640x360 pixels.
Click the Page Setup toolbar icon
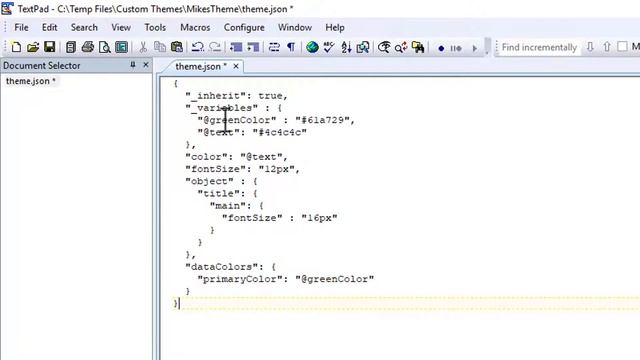pyautogui.click(x=121, y=47)
